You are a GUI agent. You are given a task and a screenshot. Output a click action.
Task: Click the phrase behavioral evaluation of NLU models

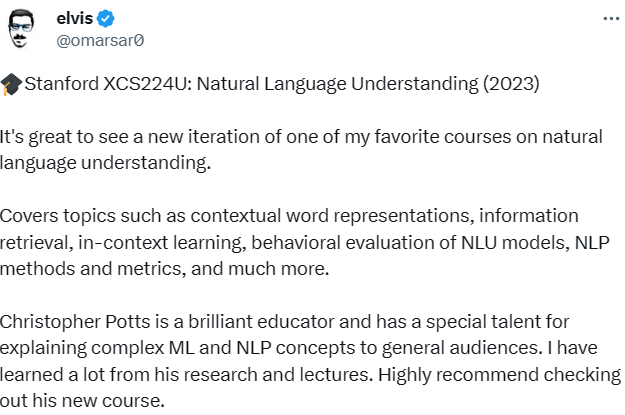408,243
